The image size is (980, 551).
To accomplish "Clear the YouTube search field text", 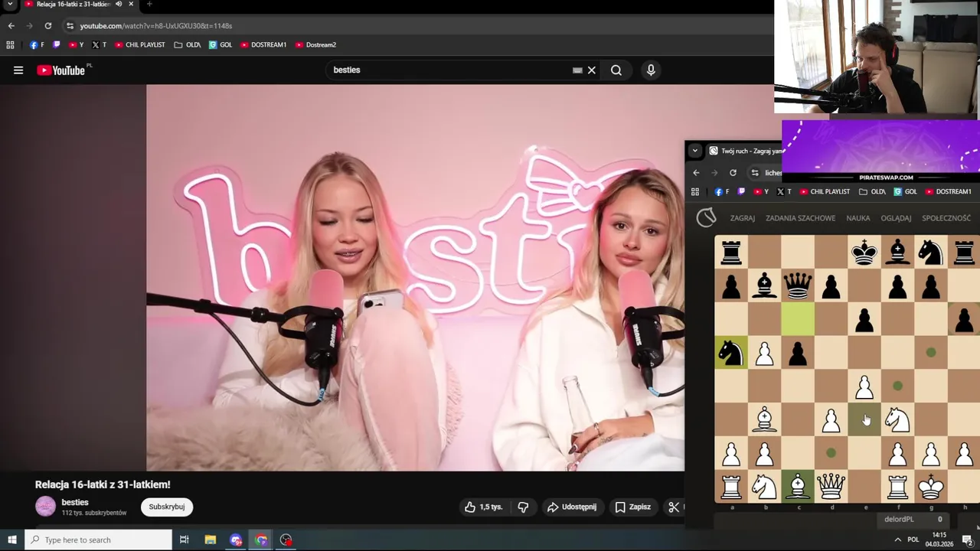I will click(592, 70).
